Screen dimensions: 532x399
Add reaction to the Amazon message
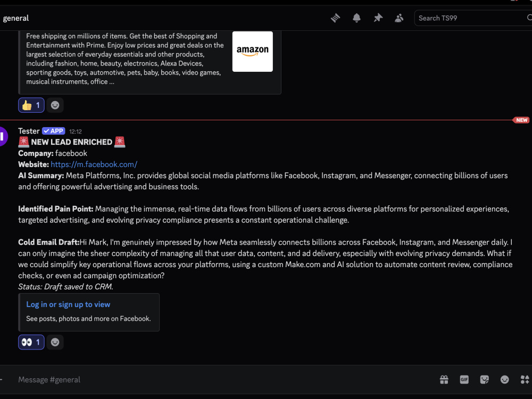click(55, 105)
